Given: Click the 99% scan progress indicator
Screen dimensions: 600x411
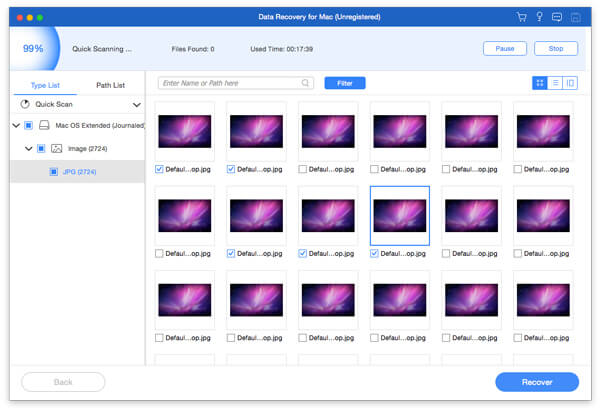Looking at the screenshot, I should click(x=33, y=49).
